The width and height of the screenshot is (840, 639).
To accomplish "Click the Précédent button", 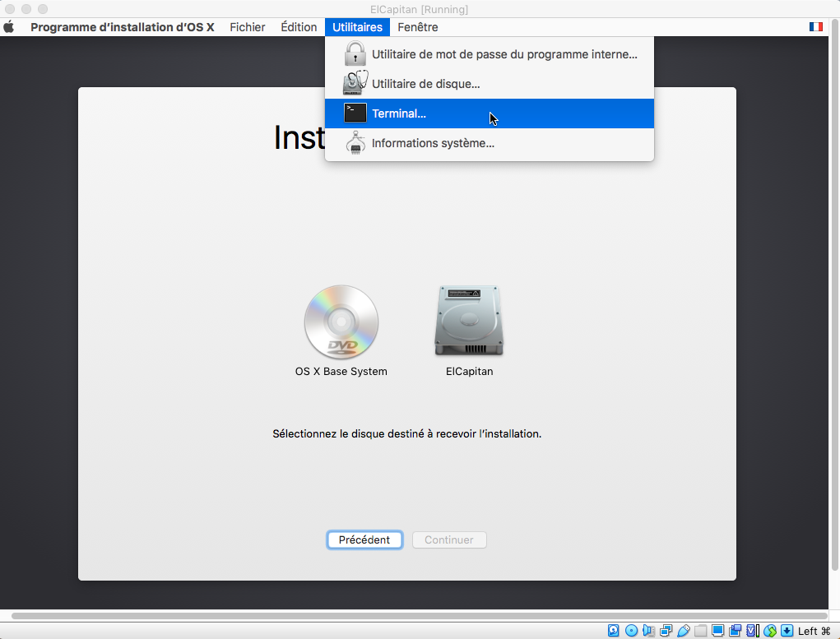I will 364,540.
